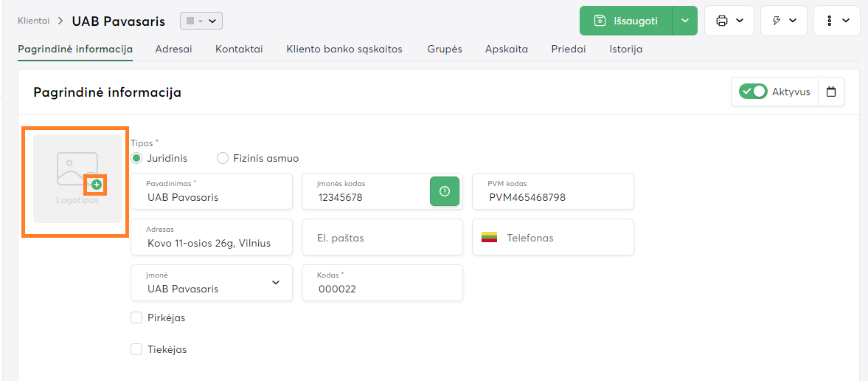Switch to the Adresai tab
This screenshot has width=868, height=381.
click(173, 49)
